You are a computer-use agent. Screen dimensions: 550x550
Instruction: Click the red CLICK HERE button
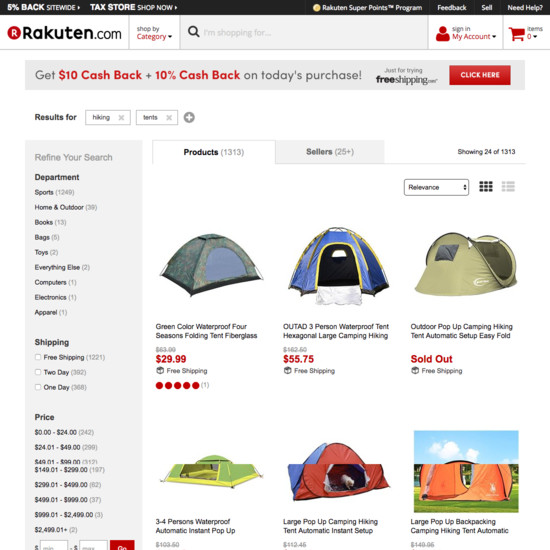point(479,75)
